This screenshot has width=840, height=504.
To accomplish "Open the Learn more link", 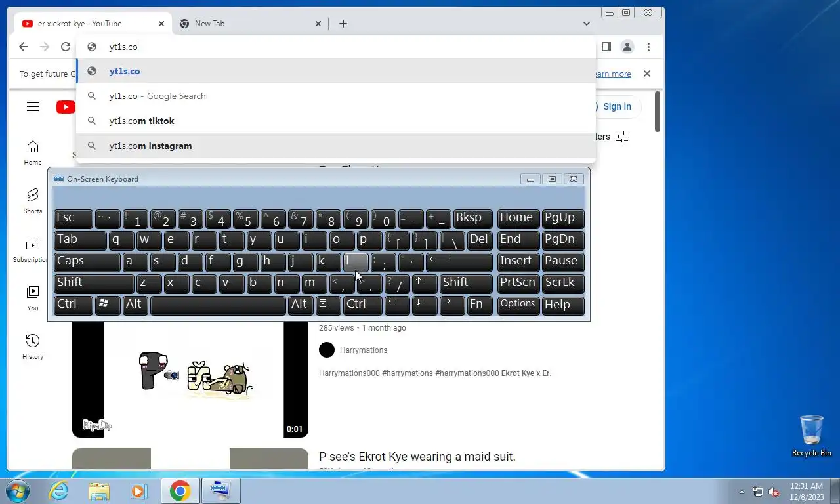I will (x=612, y=74).
